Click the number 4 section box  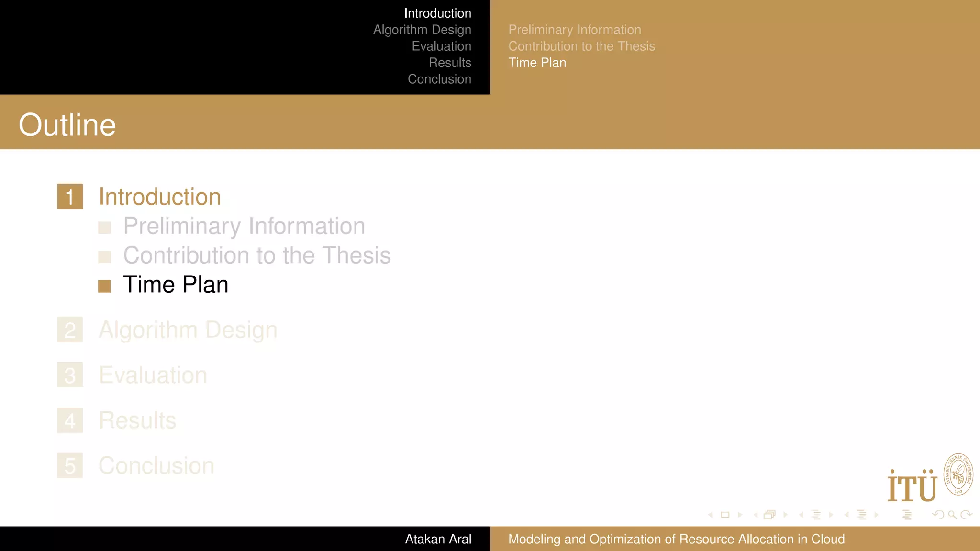point(70,420)
